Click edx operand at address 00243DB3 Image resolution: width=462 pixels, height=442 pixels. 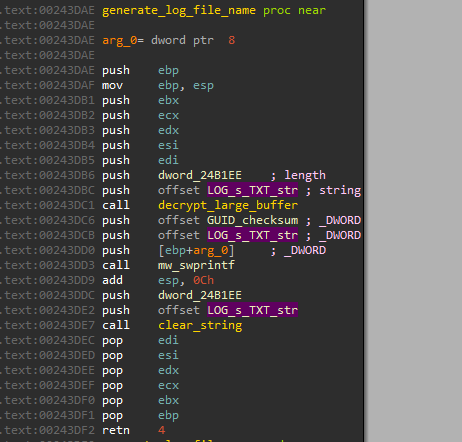click(168, 130)
